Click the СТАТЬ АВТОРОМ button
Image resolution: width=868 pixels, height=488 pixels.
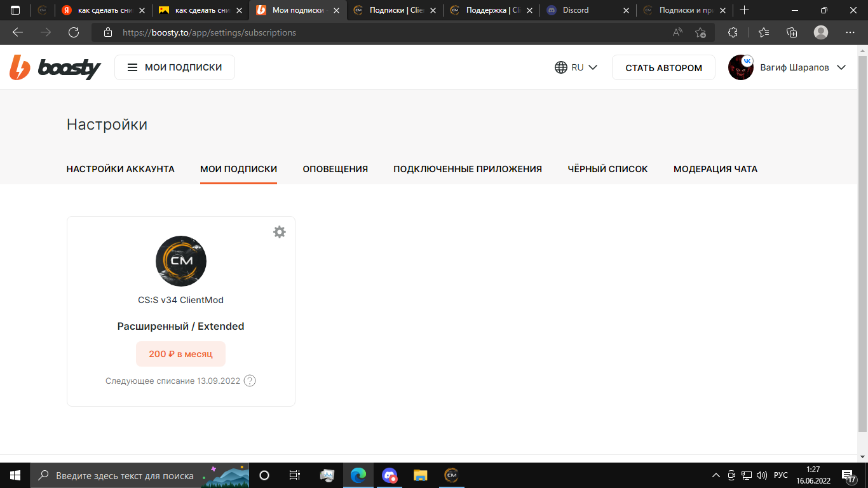(x=663, y=68)
